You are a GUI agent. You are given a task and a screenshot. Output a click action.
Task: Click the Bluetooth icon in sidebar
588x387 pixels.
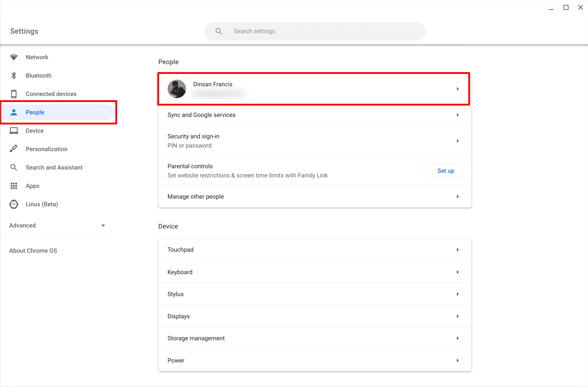click(14, 76)
